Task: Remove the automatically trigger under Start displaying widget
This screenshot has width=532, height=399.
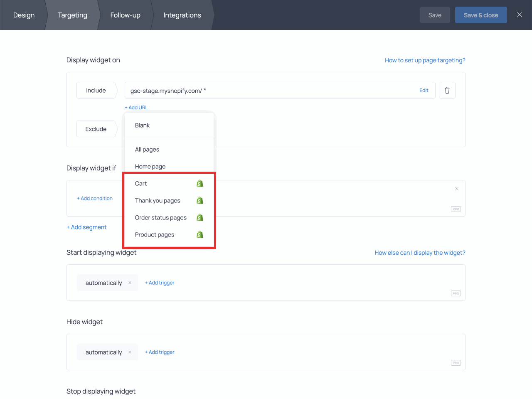Action: tap(130, 283)
